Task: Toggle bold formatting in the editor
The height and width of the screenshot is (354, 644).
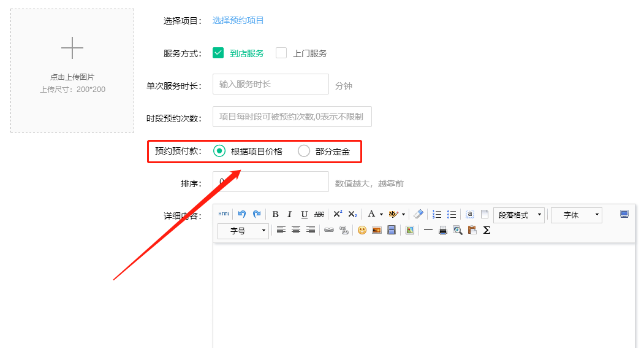Action: (275, 214)
